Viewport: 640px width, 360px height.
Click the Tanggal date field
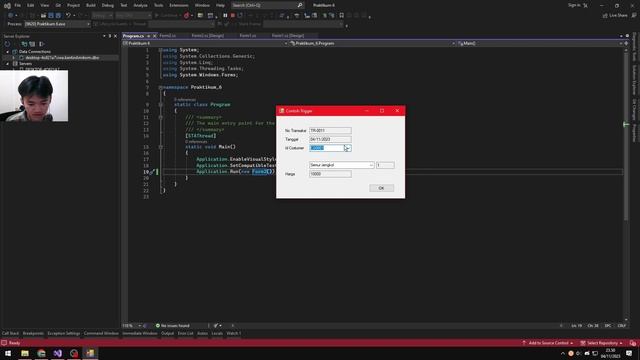click(x=330, y=140)
